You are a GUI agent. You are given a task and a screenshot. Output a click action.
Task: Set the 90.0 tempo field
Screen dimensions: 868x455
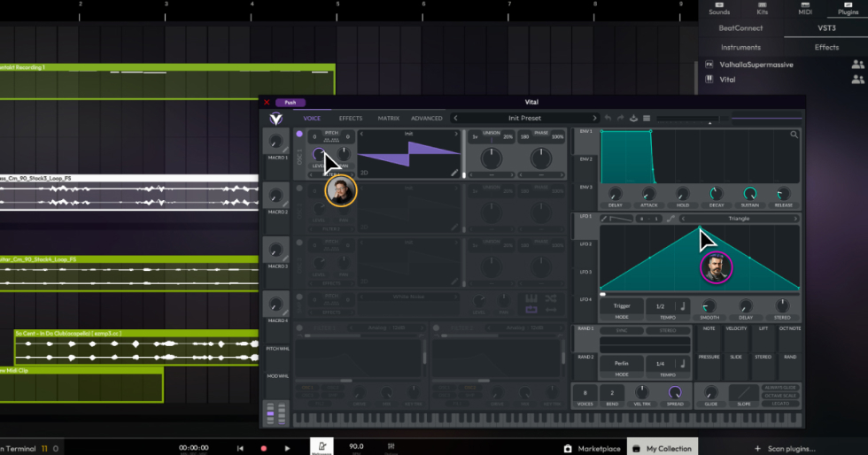(356, 446)
